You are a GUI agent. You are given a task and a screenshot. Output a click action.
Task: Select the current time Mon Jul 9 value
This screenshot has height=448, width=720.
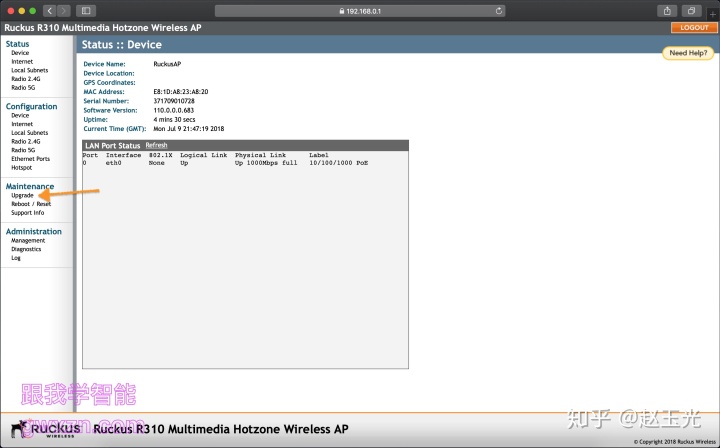189,129
